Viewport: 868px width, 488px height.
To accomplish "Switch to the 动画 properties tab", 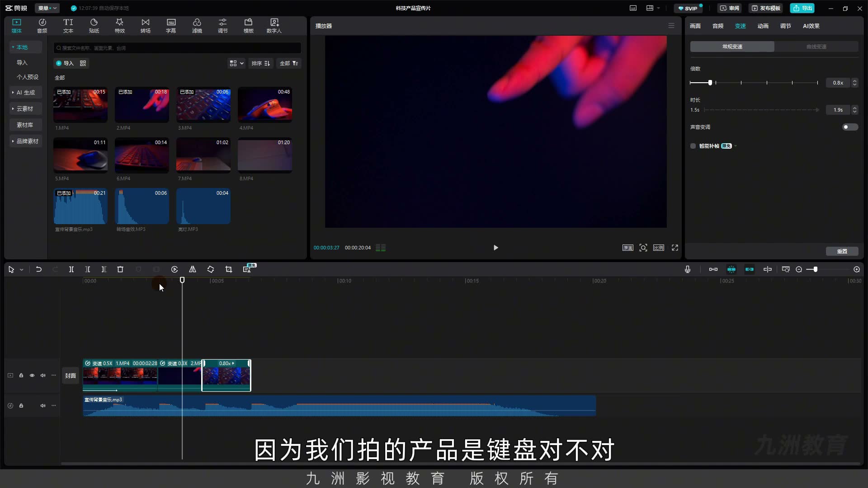I will click(x=763, y=26).
